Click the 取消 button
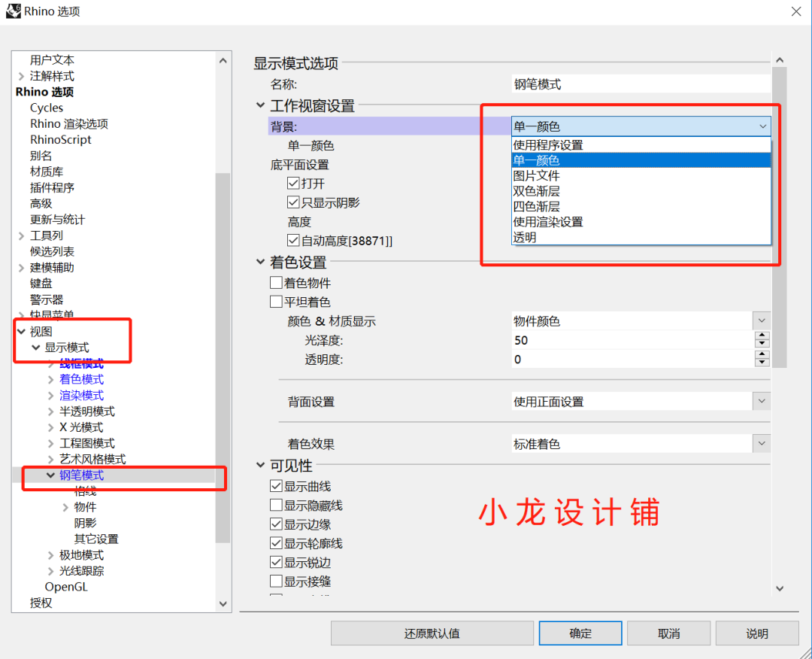812x659 pixels. pos(668,633)
